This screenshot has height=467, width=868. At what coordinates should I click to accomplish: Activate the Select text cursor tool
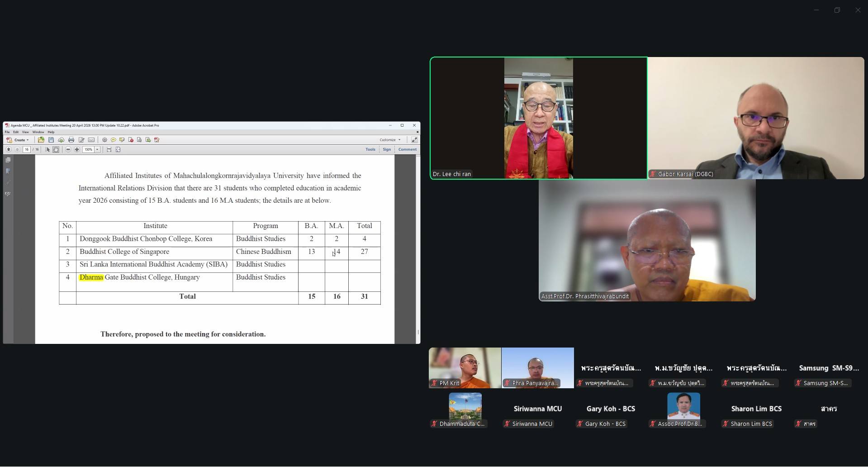tap(47, 149)
